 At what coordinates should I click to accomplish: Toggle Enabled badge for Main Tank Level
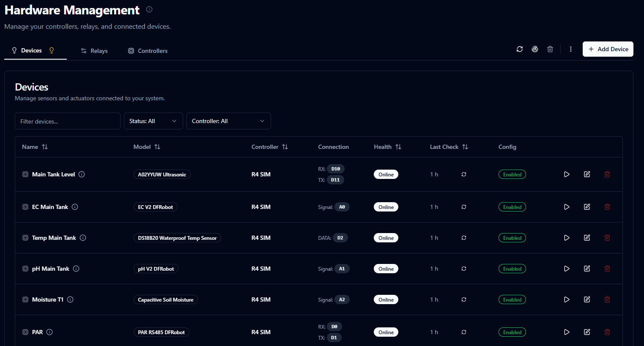tap(512, 174)
